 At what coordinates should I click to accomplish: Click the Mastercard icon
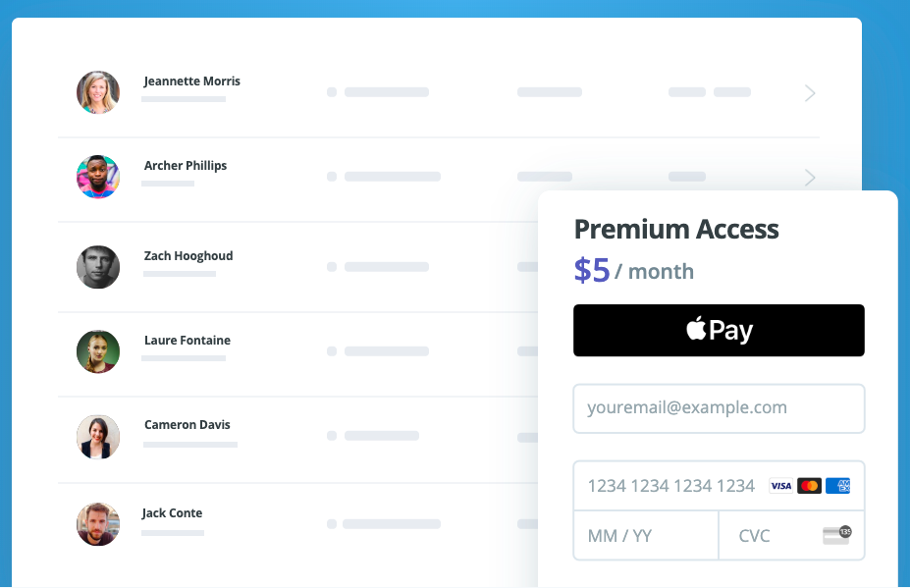tap(809, 486)
